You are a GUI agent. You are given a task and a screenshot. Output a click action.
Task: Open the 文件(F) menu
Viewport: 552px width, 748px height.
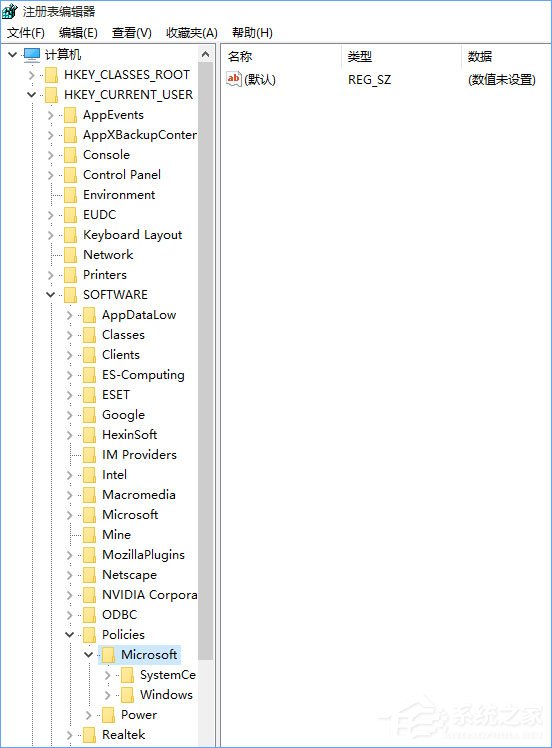coord(26,33)
